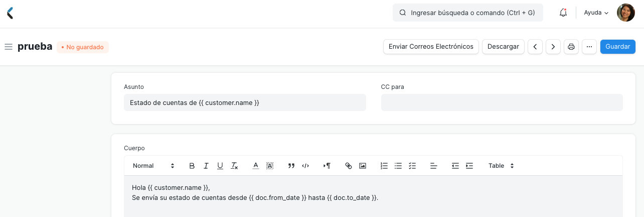This screenshot has height=217, width=644.
Task: Click the No guardado status badge
Action: 83,47
